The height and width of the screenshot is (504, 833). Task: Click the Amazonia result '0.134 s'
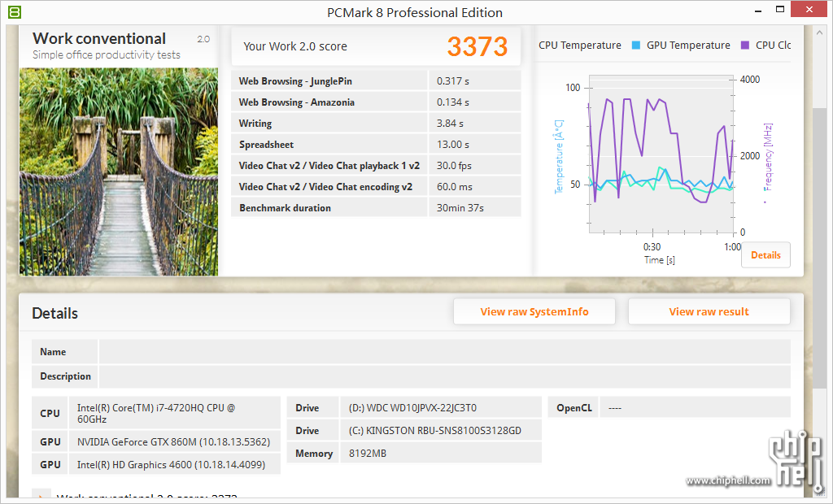pyautogui.click(x=453, y=102)
